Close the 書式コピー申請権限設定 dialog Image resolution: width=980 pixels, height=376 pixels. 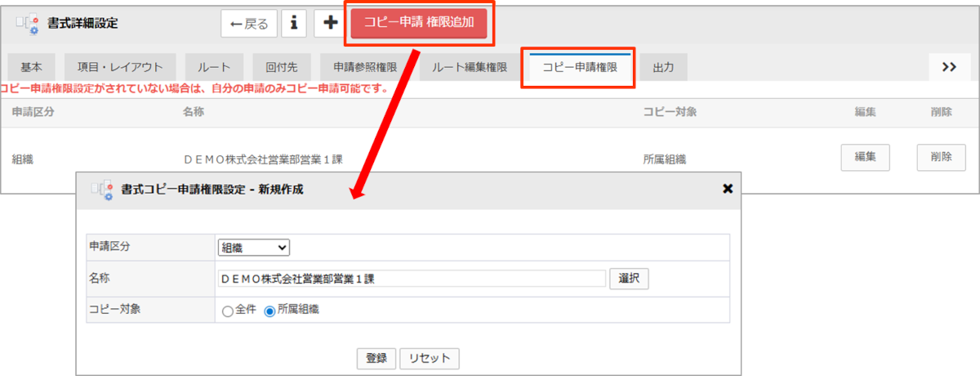[728, 189]
